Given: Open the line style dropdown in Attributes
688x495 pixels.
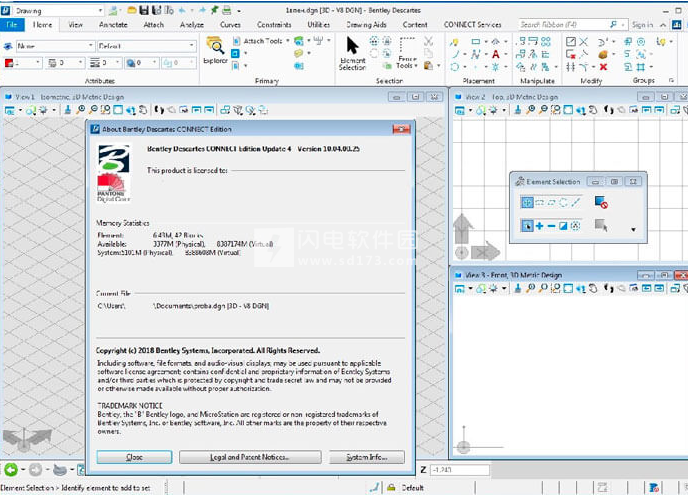Looking at the screenshot, I should [81, 63].
